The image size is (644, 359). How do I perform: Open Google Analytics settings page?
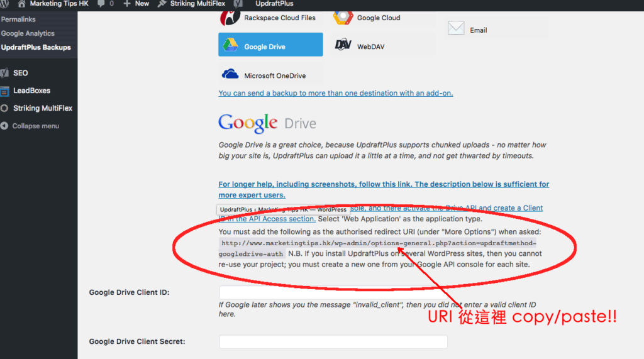coord(28,33)
